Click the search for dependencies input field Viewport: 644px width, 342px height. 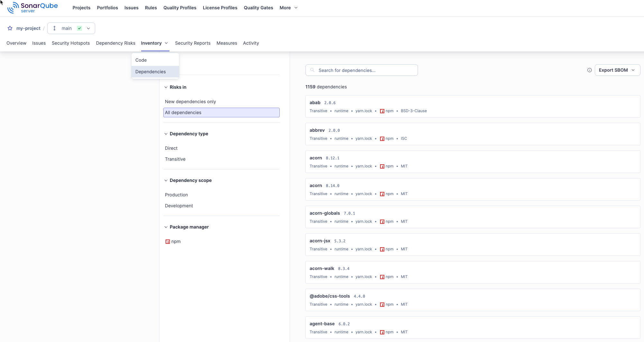[361, 70]
